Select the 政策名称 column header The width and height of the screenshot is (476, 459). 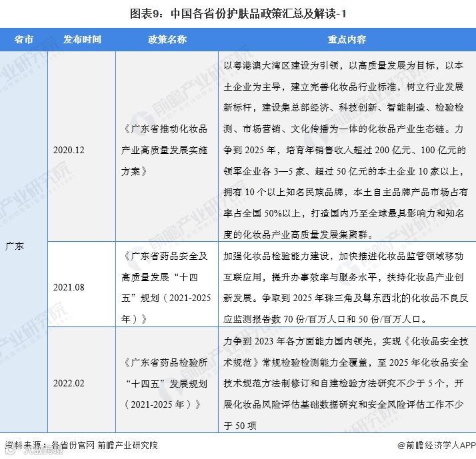click(x=167, y=39)
